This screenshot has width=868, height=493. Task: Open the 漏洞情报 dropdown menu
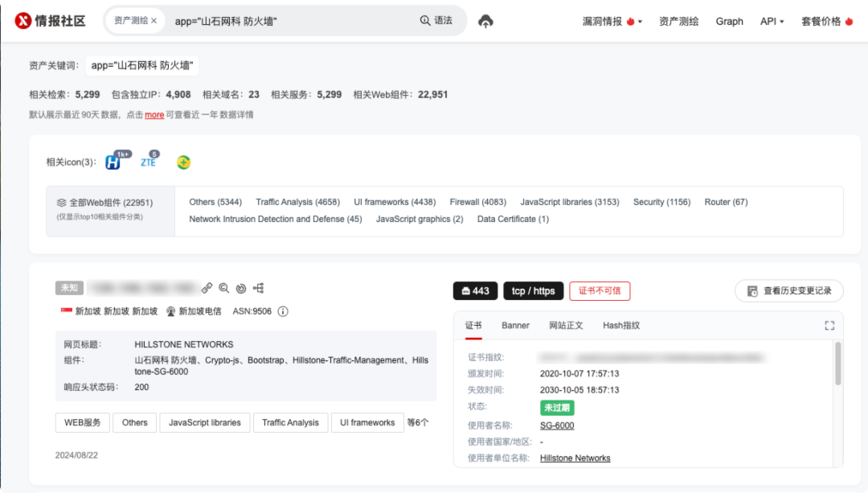pos(612,21)
